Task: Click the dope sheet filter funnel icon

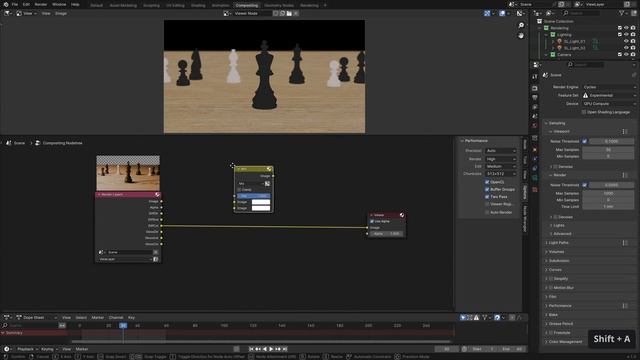Action: pos(485,317)
